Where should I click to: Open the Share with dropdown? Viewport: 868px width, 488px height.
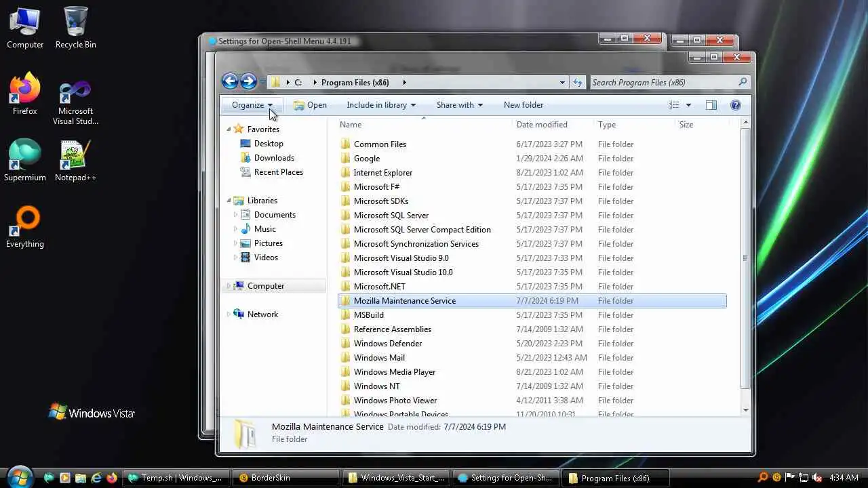460,105
